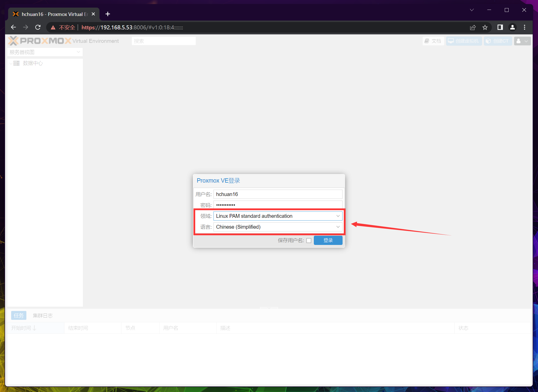This screenshot has width=538, height=392.
Task: Click the browser address bar URL
Action: (132, 27)
